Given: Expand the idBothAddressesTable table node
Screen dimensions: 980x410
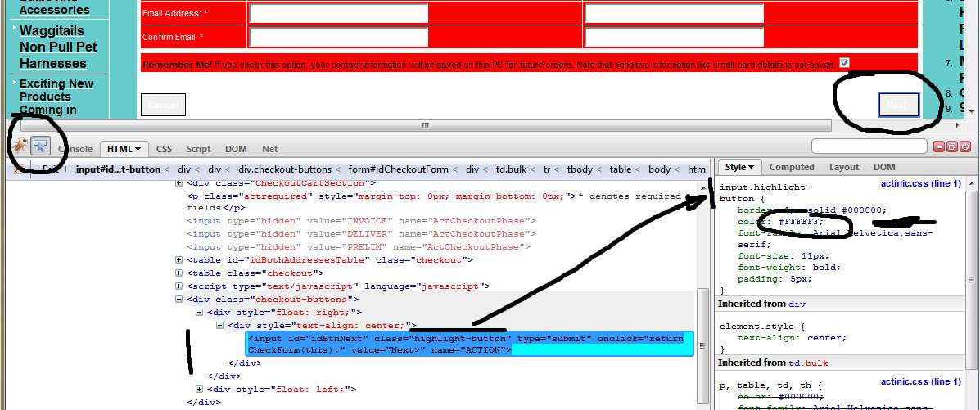Looking at the screenshot, I should click(x=179, y=260).
